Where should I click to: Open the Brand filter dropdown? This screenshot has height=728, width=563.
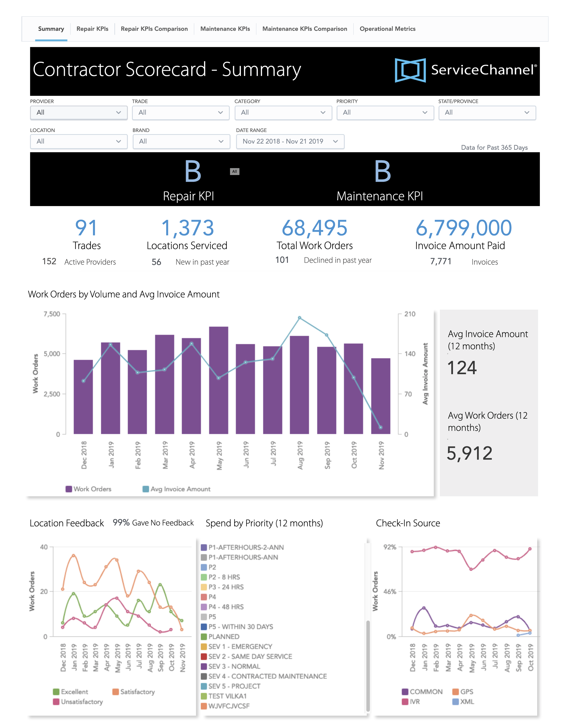click(x=181, y=141)
